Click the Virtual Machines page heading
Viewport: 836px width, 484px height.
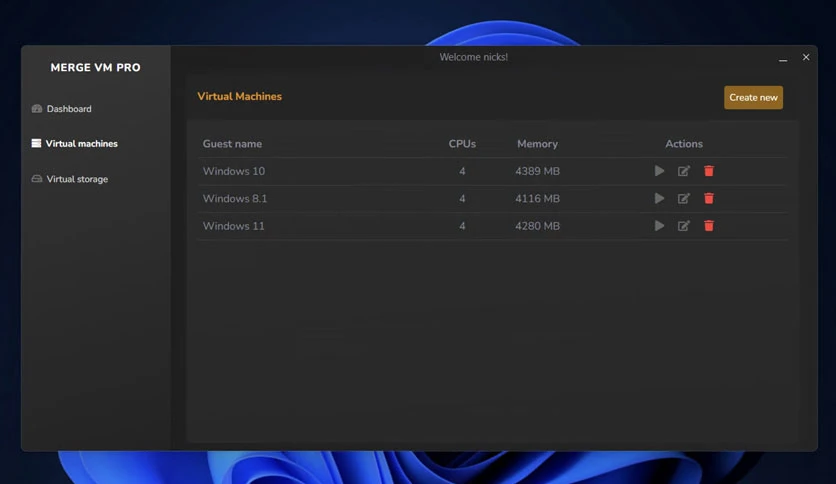pos(239,96)
